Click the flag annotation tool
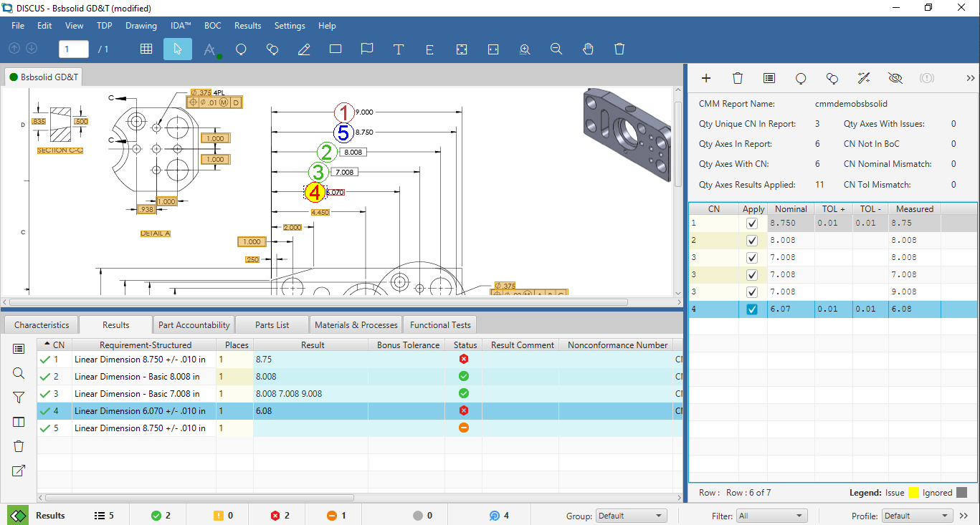The width and height of the screenshot is (980, 525). coord(367,49)
